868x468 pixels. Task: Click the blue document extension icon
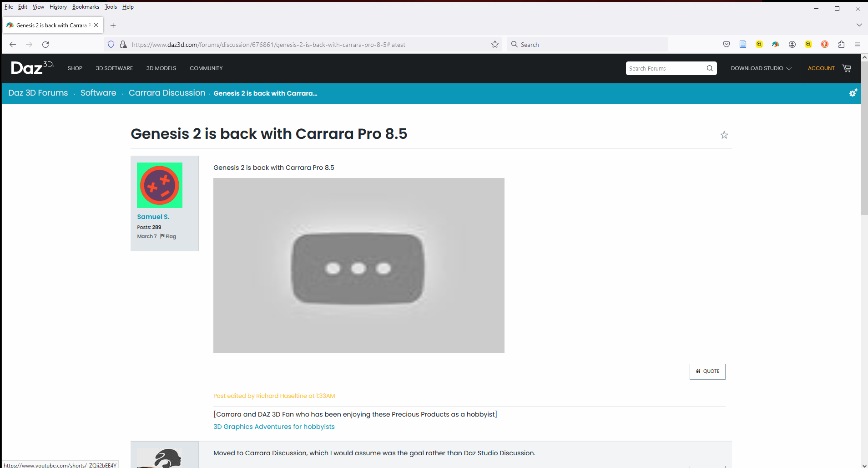pos(743,44)
